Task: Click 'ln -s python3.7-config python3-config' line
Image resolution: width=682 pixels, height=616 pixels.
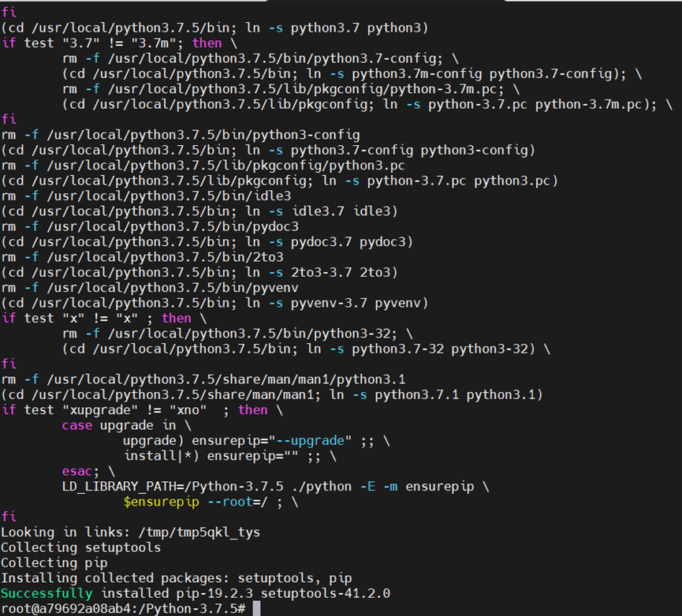Action: pyautogui.click(x=268, y=151)
